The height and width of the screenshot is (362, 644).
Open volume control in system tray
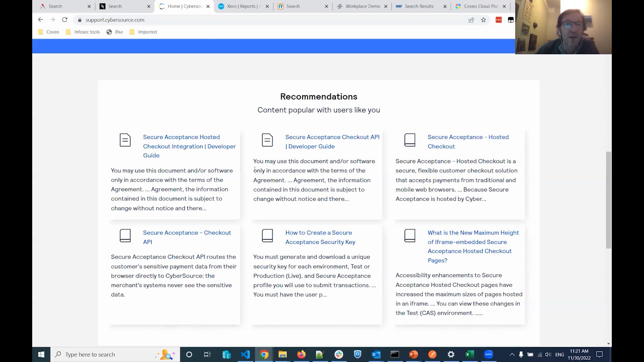point(548,355)
